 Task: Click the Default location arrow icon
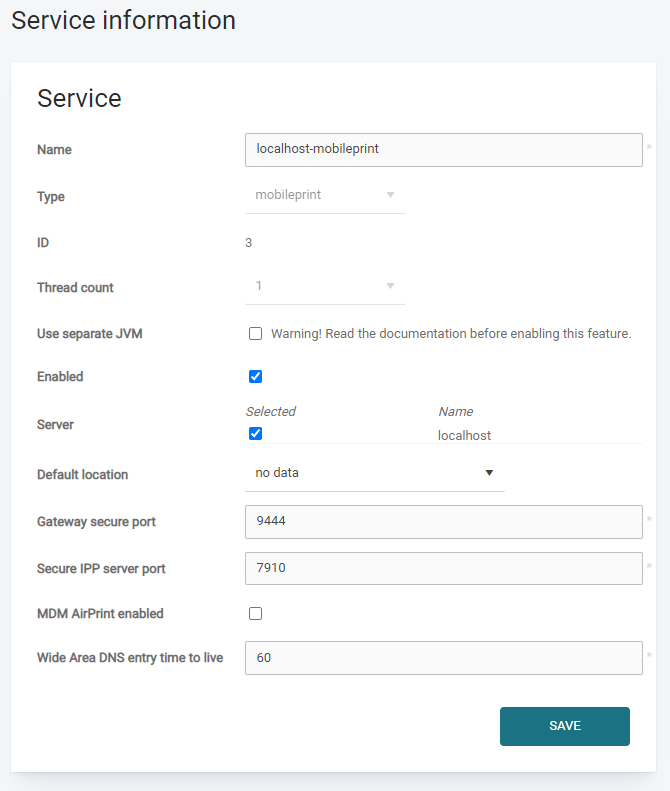(489, 472)
